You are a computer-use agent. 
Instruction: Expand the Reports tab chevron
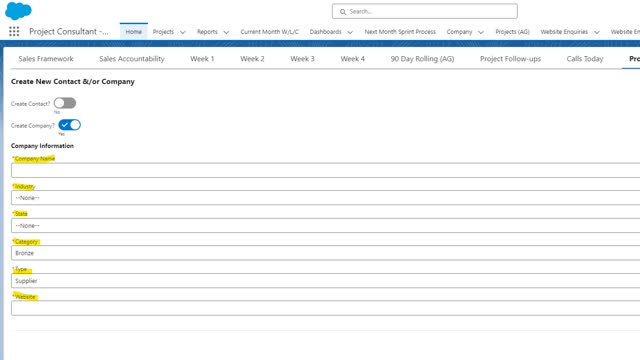pos(226,32)
